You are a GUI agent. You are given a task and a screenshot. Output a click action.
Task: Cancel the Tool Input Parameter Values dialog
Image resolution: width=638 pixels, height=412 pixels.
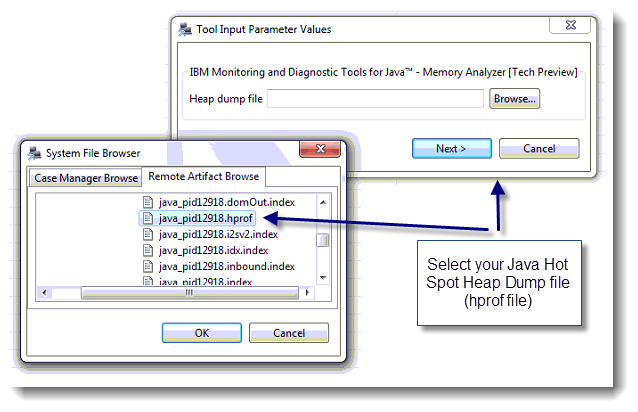tap(539, 148)
